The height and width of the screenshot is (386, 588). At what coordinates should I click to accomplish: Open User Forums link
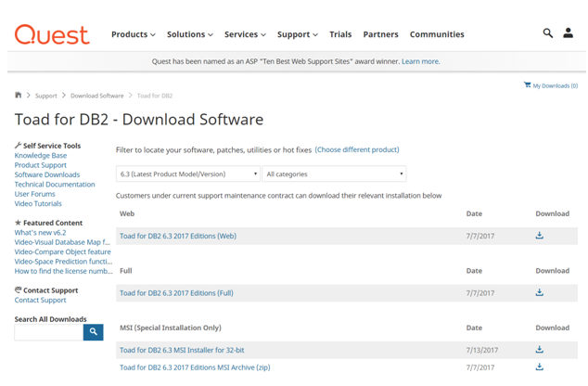(x=35, y=194)
